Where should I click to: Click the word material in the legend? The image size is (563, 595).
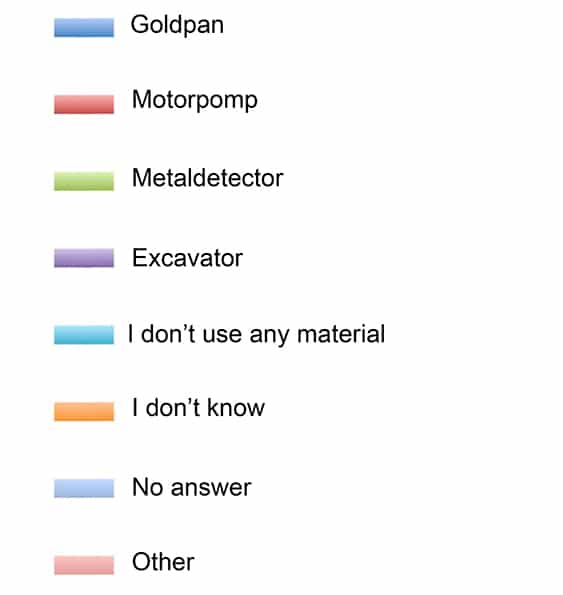pyautogui.click(x=341, y=334)
